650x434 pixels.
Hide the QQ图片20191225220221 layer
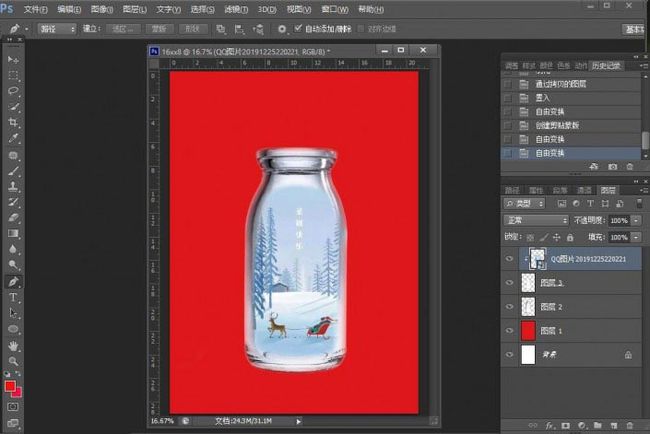coord(509,259)
